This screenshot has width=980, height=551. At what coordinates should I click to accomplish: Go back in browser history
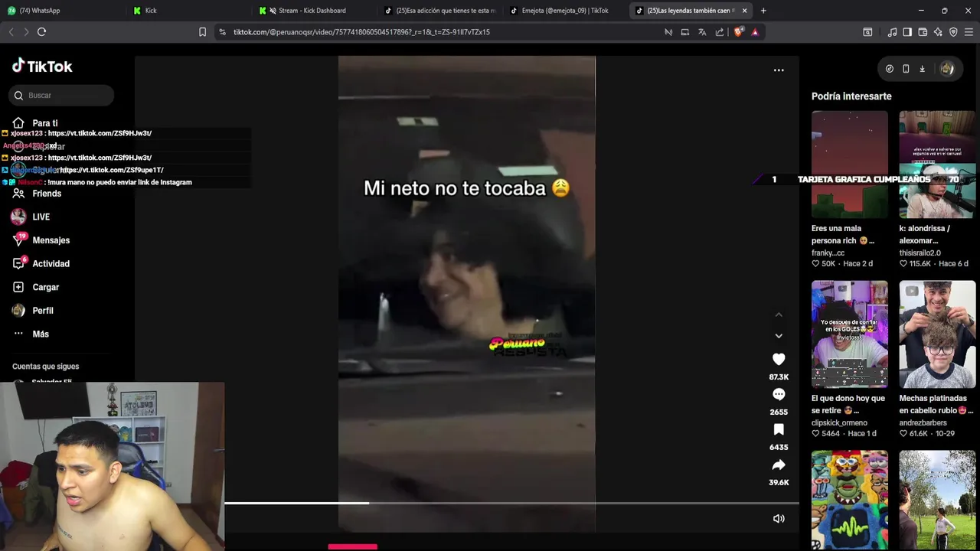(11, 32)
